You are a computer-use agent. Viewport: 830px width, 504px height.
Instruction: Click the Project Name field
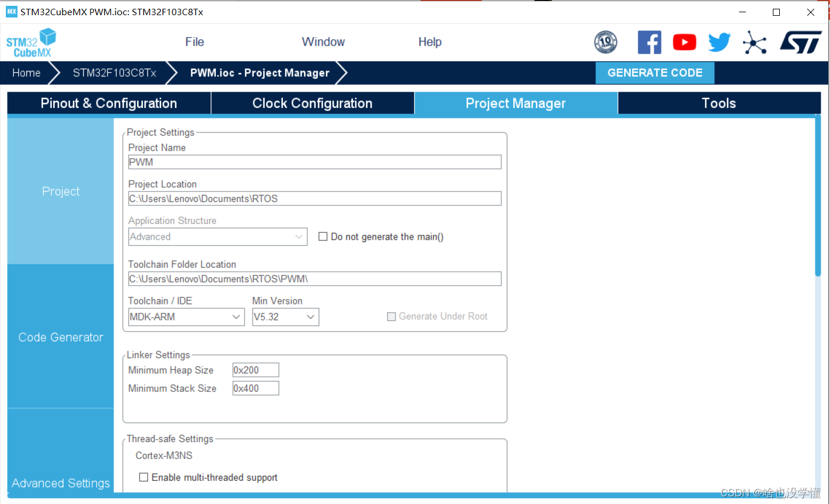click(314, 162)
